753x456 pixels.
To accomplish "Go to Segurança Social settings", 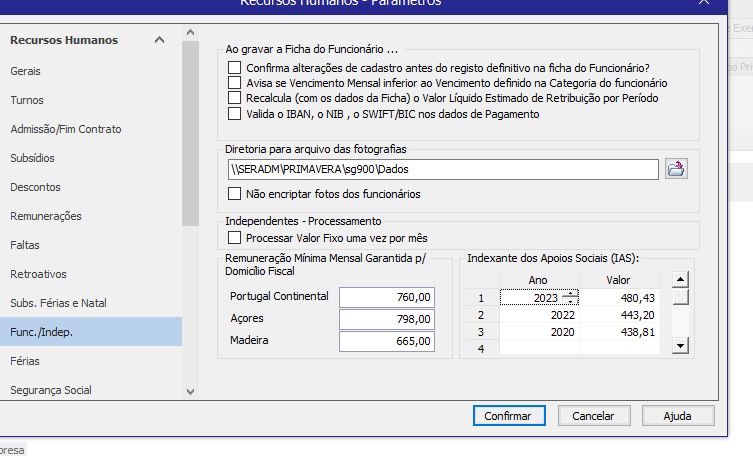I will click(x=51, y=389).
